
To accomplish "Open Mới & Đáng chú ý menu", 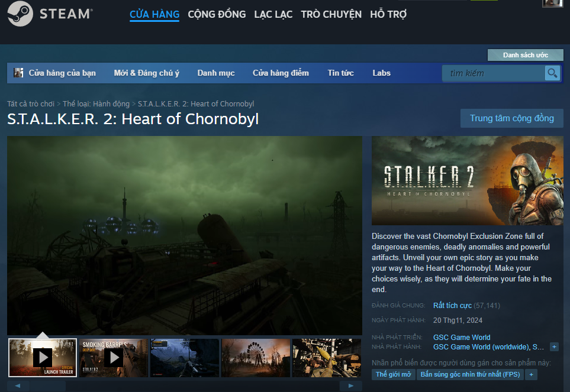I will (147, 73).
